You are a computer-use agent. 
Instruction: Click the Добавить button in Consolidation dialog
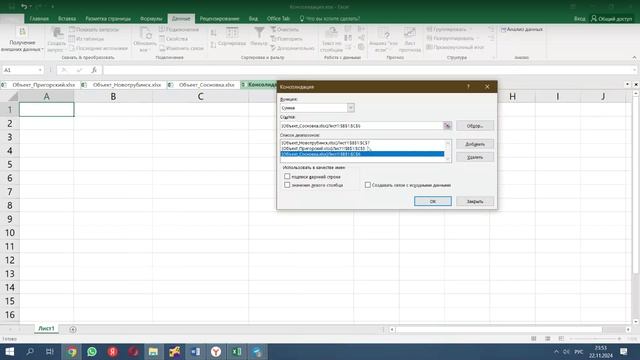pyautogui.click(x=475, y=144)
